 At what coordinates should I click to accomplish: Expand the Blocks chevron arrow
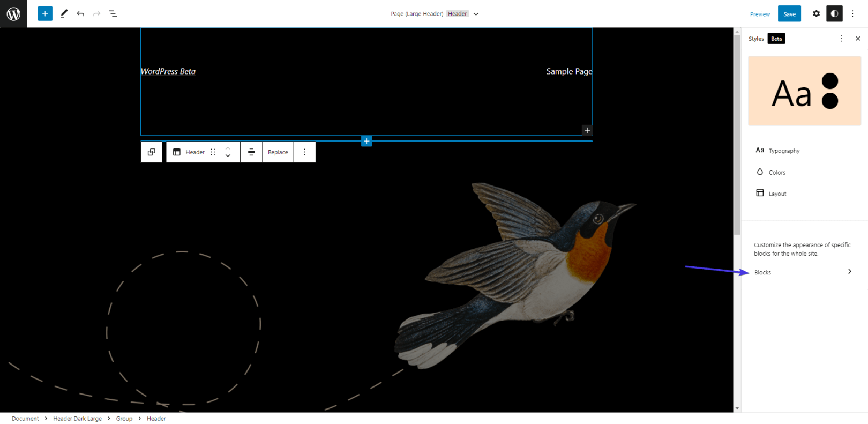[x=850, y=272]
